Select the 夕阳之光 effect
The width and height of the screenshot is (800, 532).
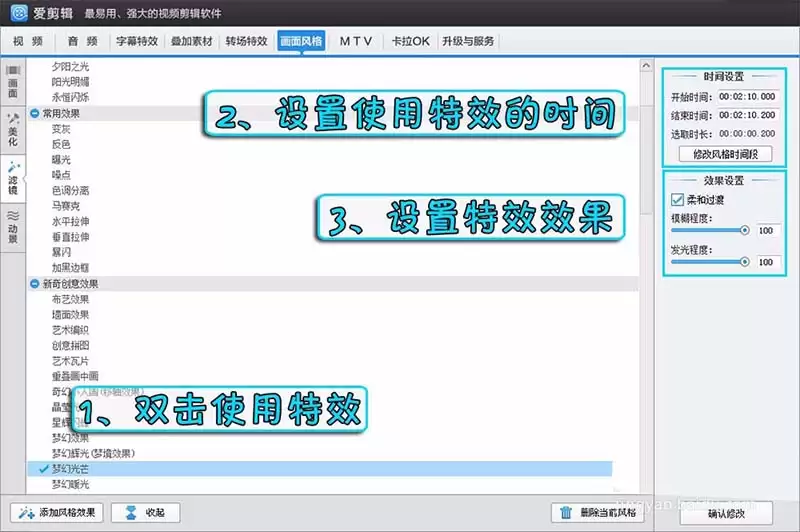point(70,66)
